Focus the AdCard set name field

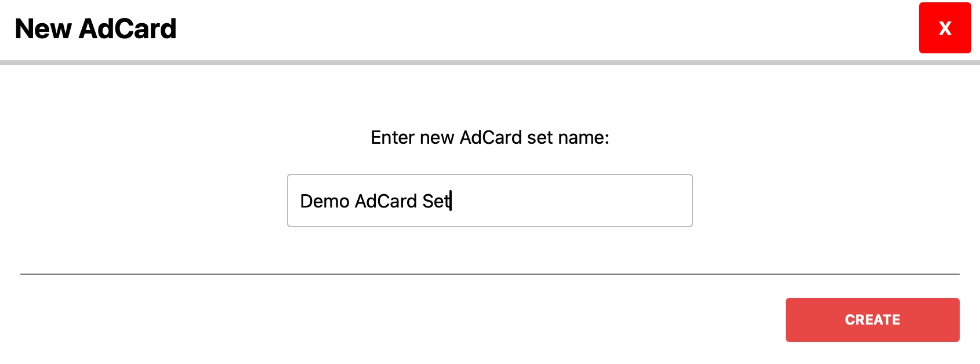(489, 201)
